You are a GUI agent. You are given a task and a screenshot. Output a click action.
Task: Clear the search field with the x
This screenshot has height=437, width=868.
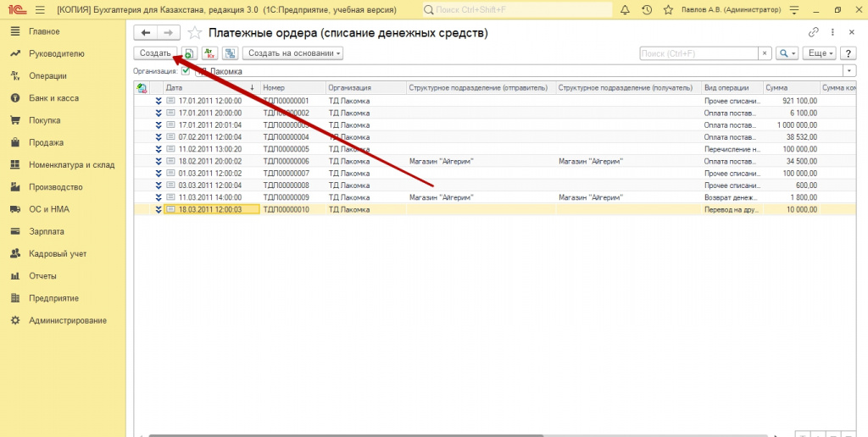(x=765, y=53)
